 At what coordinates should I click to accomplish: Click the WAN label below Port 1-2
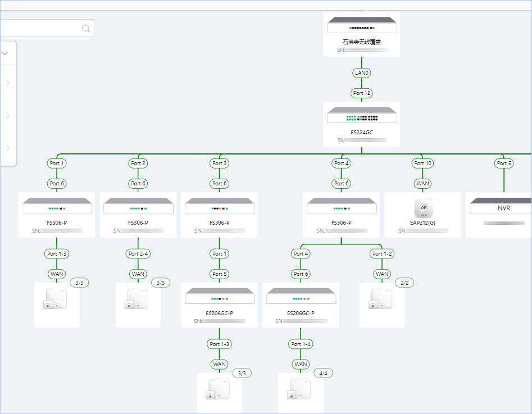[382, 274]
